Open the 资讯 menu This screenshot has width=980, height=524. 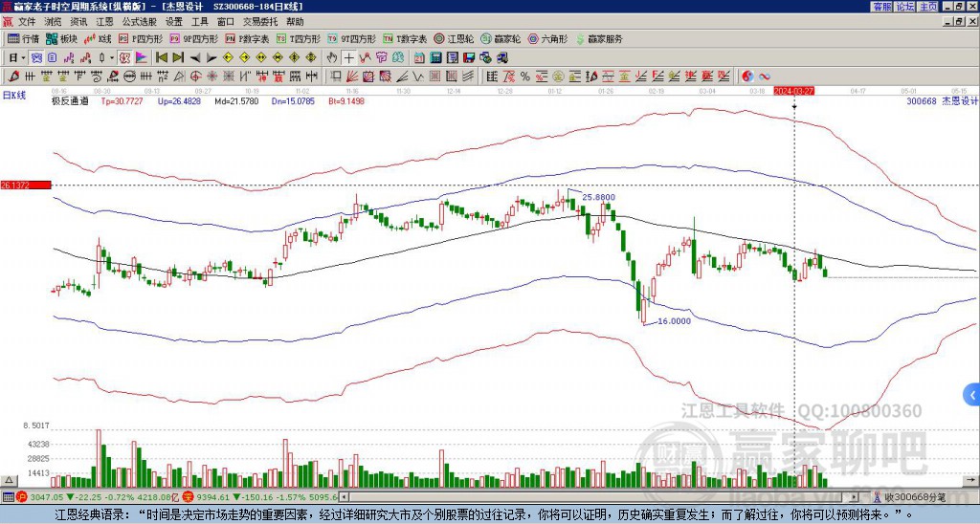pyautogui.click(x=78, y=22)
